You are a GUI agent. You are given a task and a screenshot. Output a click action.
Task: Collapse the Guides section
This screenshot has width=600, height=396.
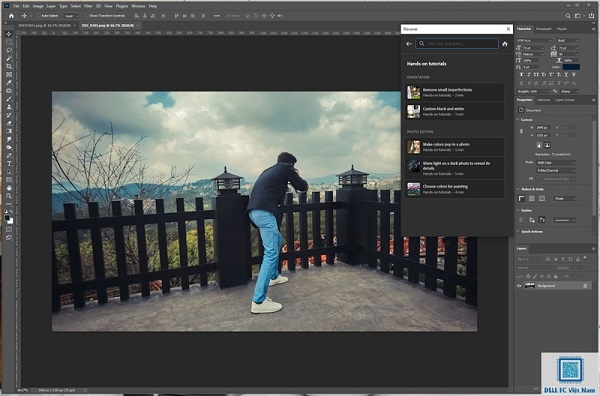coord(518,210)
